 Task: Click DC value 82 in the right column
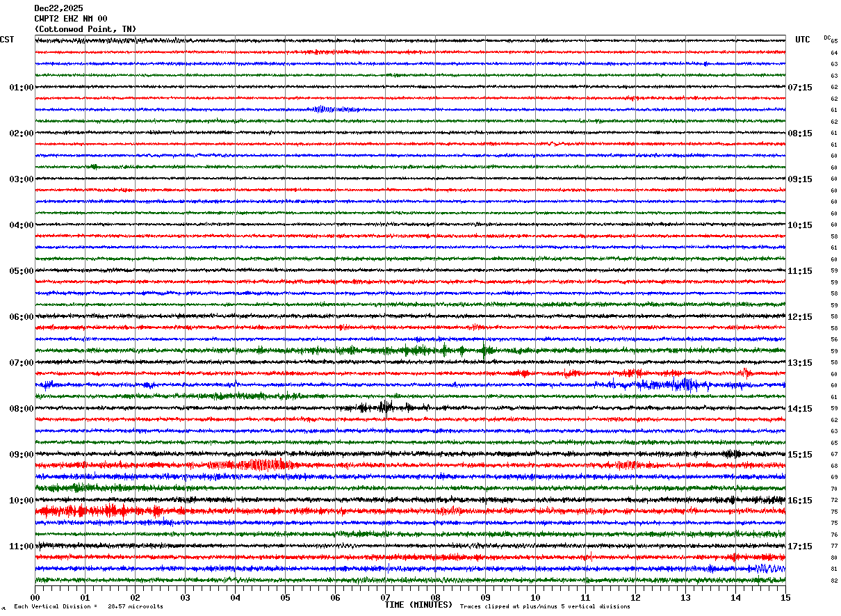[834, 581]
